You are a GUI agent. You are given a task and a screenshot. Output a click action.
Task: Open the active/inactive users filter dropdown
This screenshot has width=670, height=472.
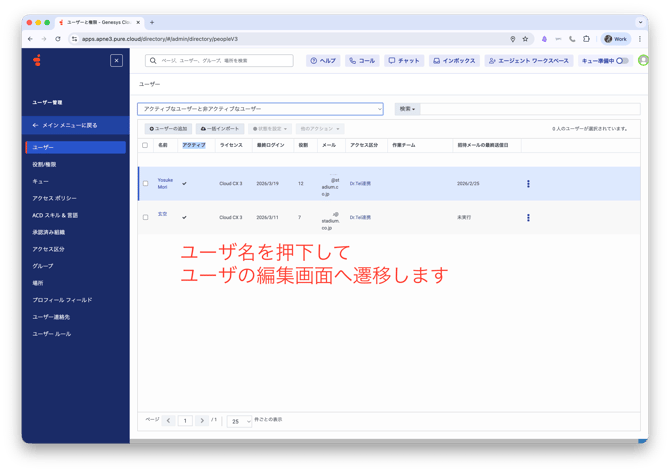pos(260,109)
